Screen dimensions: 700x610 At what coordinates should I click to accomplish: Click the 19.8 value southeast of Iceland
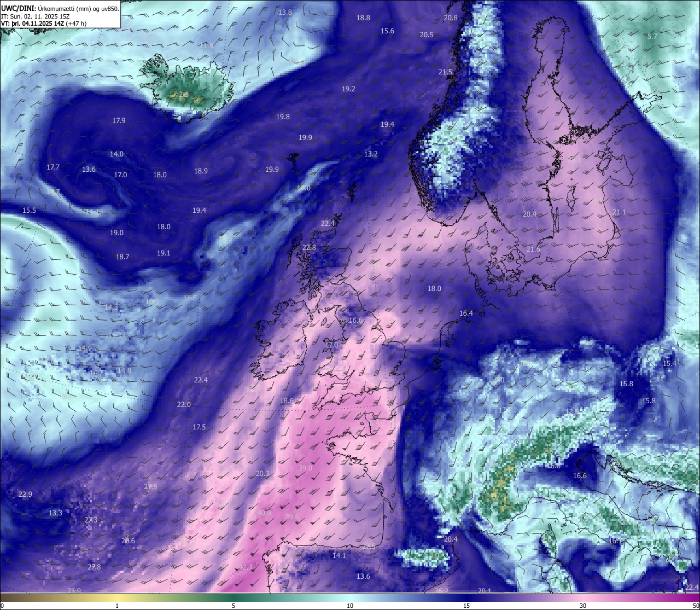tap(283, 117)
